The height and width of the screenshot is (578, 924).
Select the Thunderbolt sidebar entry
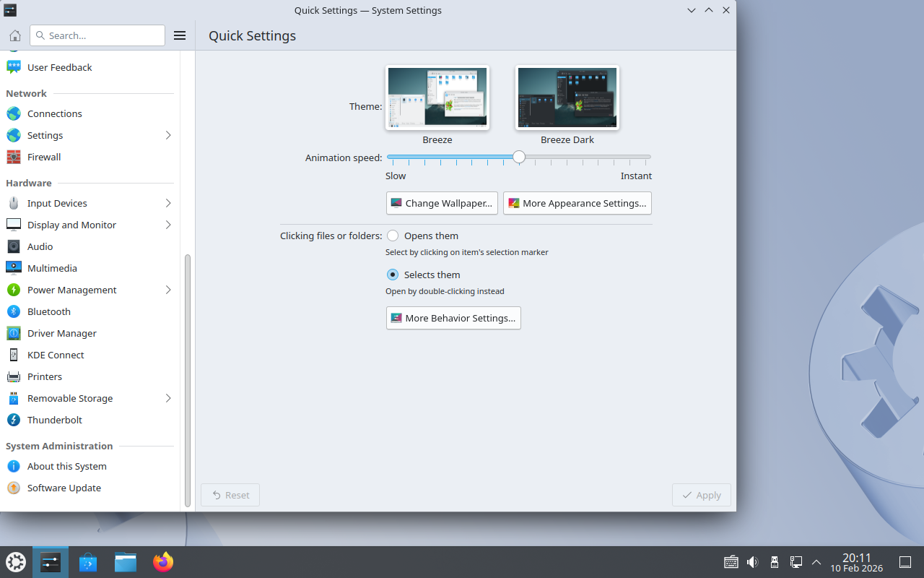(x=55, y=420)
